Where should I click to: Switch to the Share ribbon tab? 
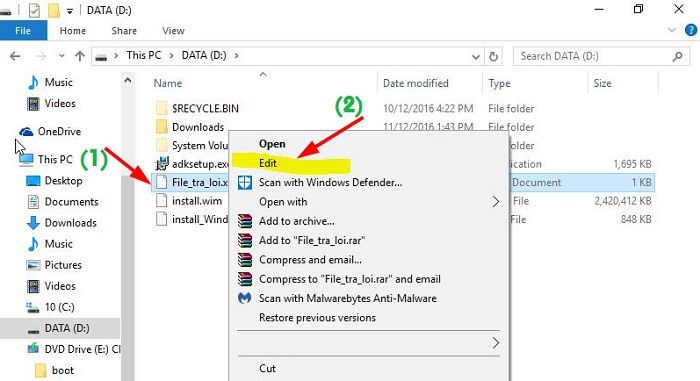click(x=124, y=31)
